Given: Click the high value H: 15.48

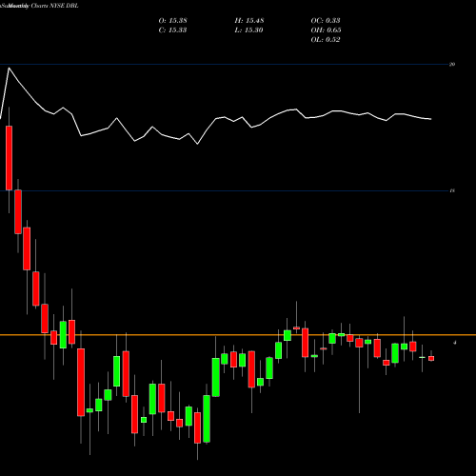Looking at the screenshot, I should point(249,20).
